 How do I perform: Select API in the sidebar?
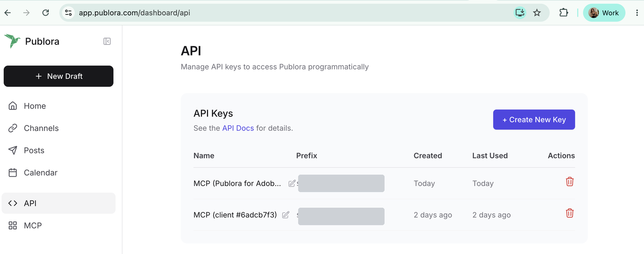[58, 203]
